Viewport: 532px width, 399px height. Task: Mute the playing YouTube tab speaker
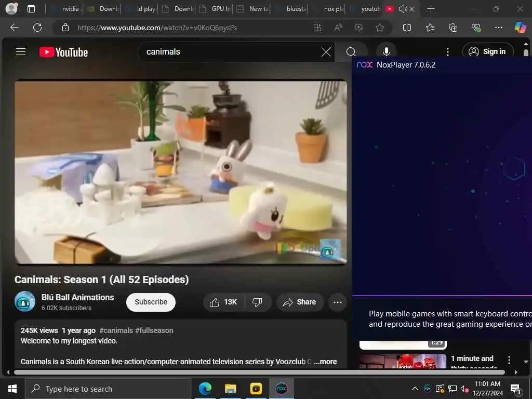click(403, 9)
